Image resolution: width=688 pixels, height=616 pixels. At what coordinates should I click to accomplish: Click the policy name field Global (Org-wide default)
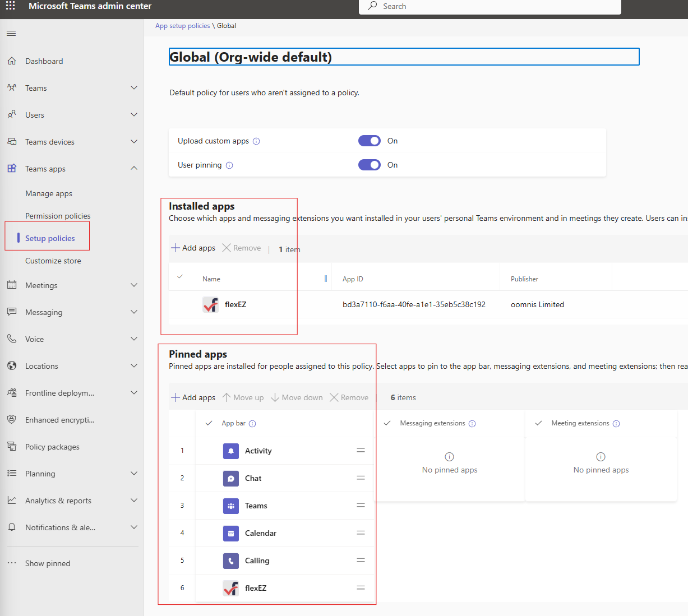404,57
